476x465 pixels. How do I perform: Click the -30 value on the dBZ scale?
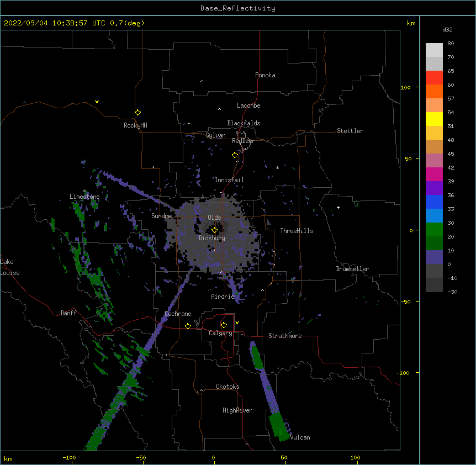[x=452, y=292]
